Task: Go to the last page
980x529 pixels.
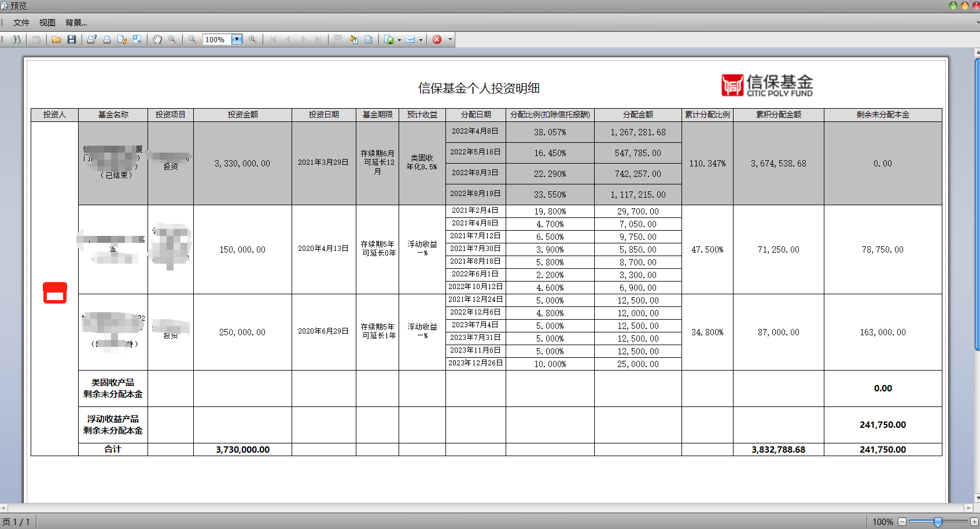Action: [318, 39]
